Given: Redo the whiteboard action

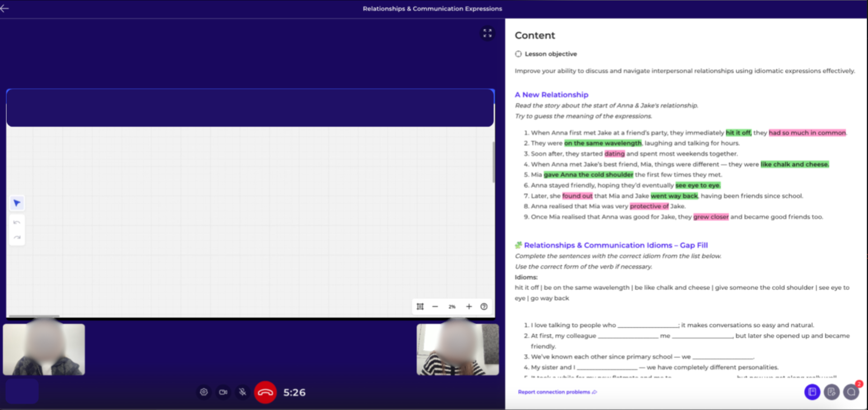Looking at the screenshot, I should click(17, 237).
